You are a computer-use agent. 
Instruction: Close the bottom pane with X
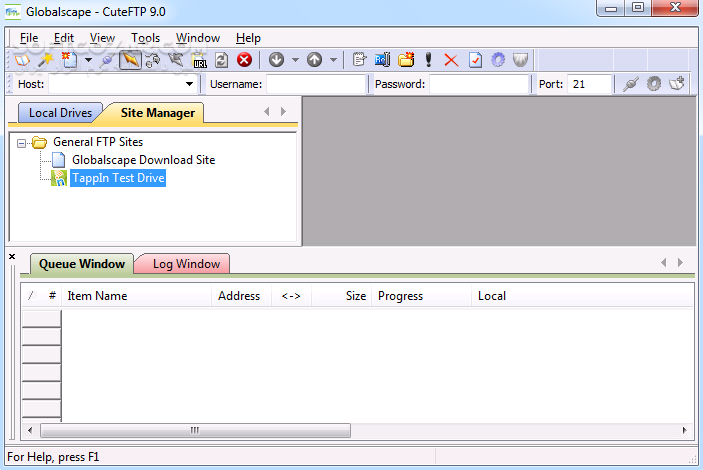pos(12,257)
